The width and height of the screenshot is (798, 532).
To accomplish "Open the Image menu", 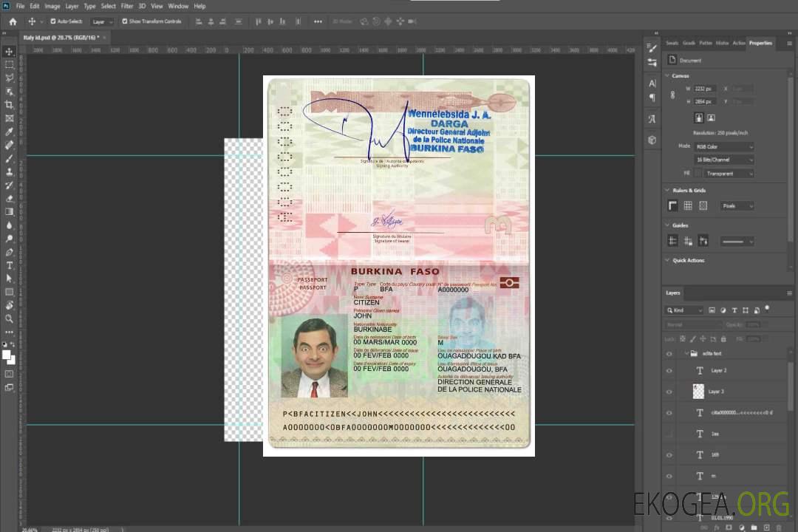I will (x=52, y=6).
